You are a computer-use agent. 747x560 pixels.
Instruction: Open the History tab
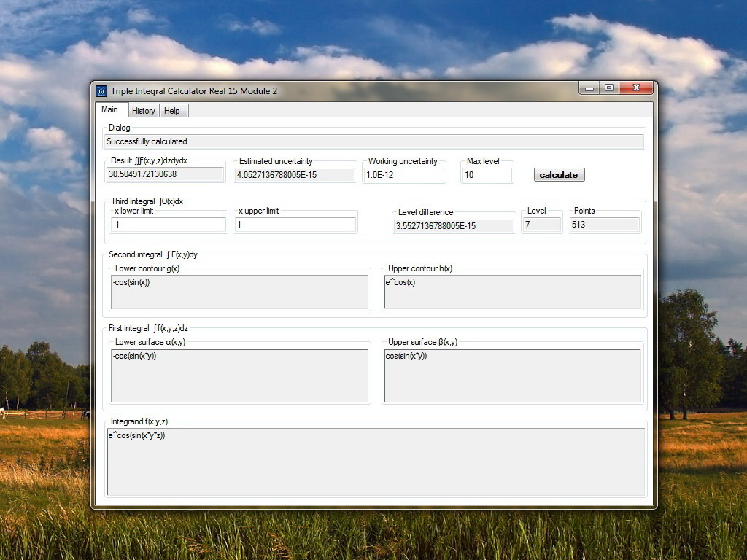coord(144,111)
